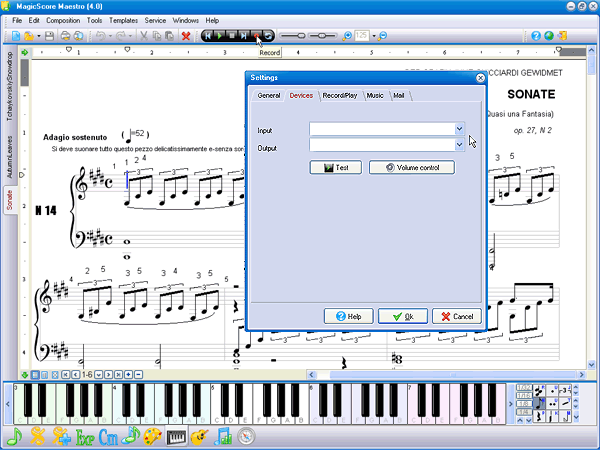
Task: Select the 1/32 note duration
Action: (523, 388)
